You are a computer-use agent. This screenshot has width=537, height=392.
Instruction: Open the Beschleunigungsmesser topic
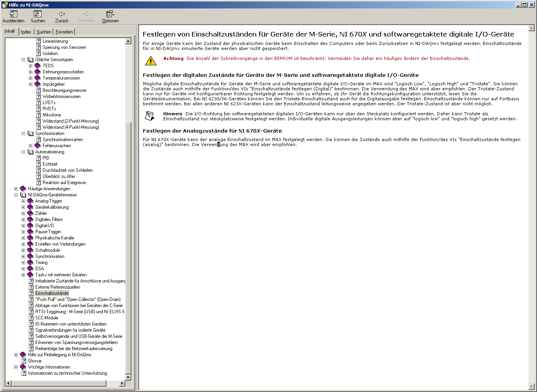tap(65, 90)
